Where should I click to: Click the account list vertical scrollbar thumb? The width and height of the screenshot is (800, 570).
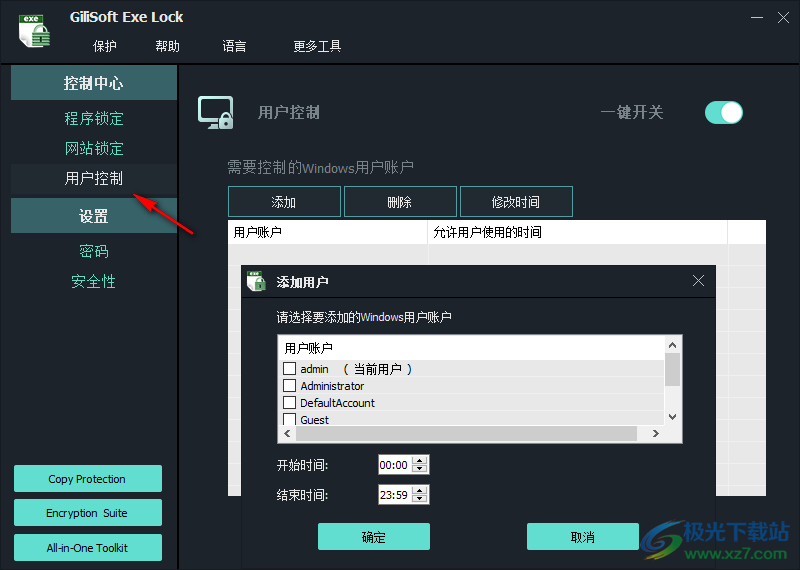pos(672,369)
